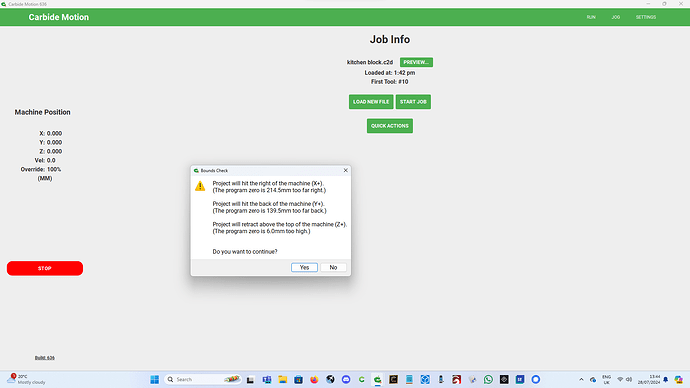Open the SETTINGS tab
This screenshot has height=388, width=690.
[x=646, y=17]
